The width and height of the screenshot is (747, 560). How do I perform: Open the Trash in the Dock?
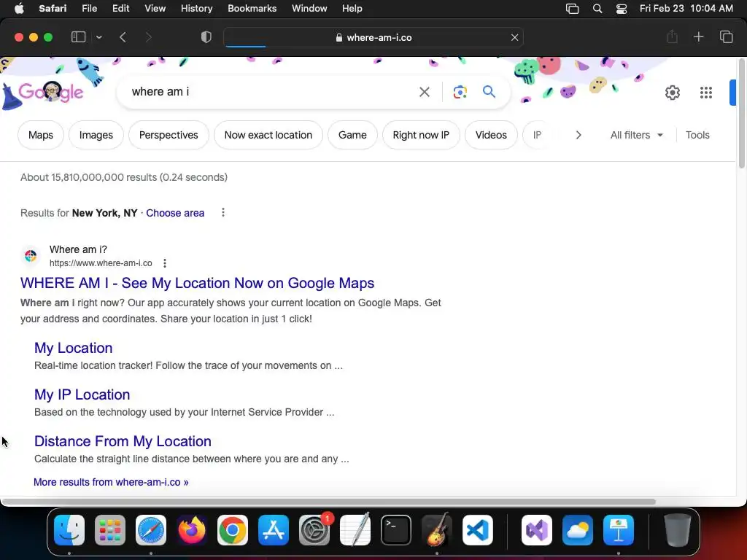pos(678,530)
